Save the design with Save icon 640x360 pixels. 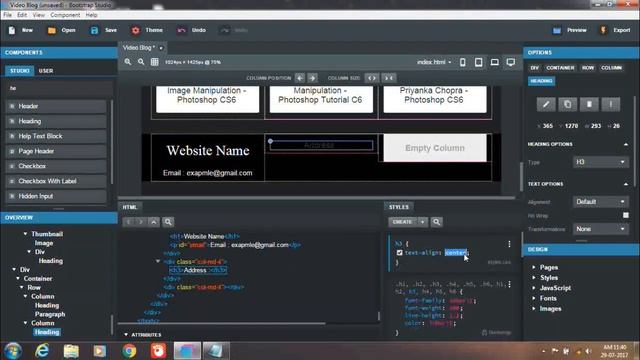[x=94, y=30]
